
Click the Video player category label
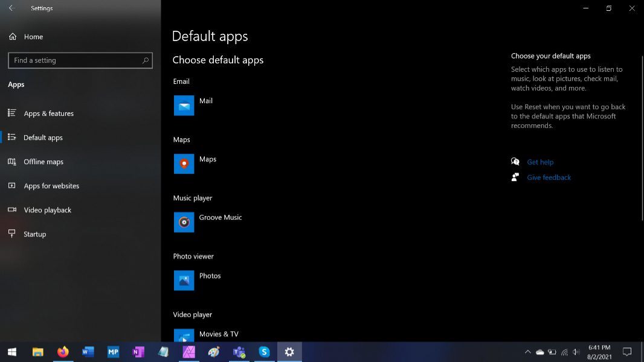[x=192, y=314]
